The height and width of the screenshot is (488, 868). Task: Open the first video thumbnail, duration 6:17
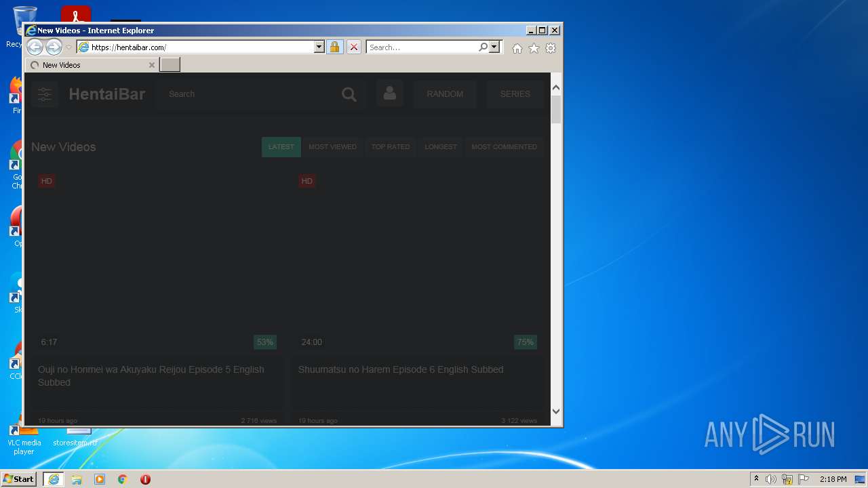click(x=157, y=262)
